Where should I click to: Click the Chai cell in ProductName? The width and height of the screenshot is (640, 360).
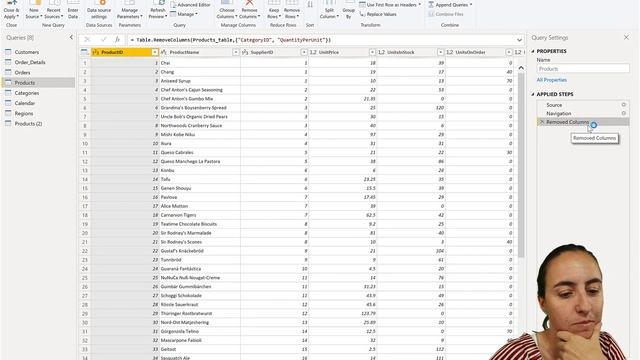click(199, 63)
